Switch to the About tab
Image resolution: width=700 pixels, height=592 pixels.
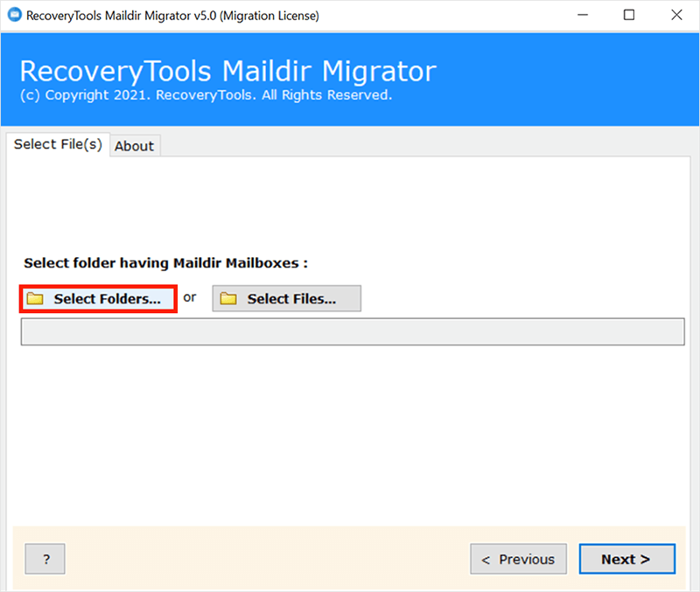(134, 146)
